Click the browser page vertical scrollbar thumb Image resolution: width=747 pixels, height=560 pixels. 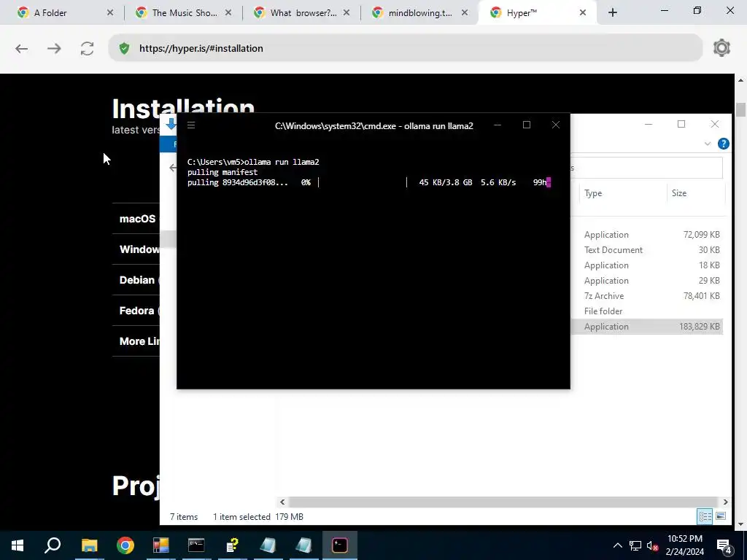point(740,109)
